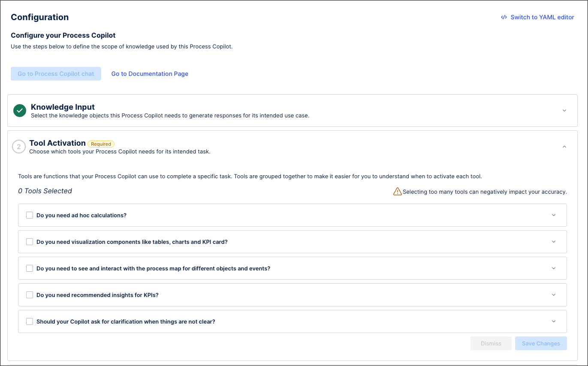Expand the process map row chevron
The height and width of the screenshot is (366, 588).
(554, 268)
